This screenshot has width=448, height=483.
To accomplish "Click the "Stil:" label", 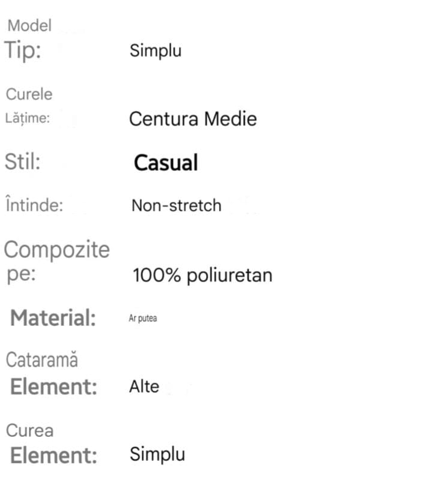I will point(23,162).
